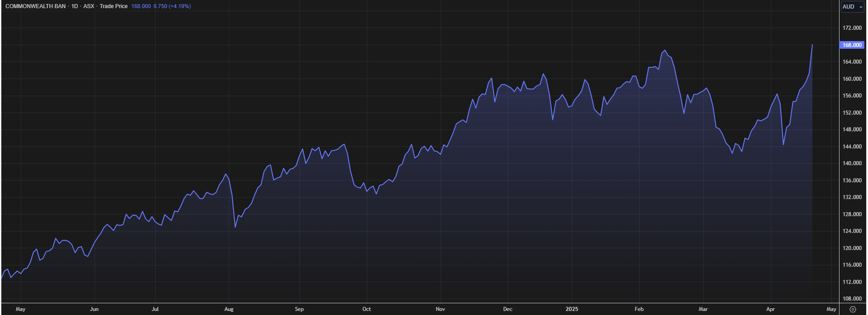Viewport: 868px width, 315px height.
Task: Click the 140.000 price axis label
Action: coord(852,163)
